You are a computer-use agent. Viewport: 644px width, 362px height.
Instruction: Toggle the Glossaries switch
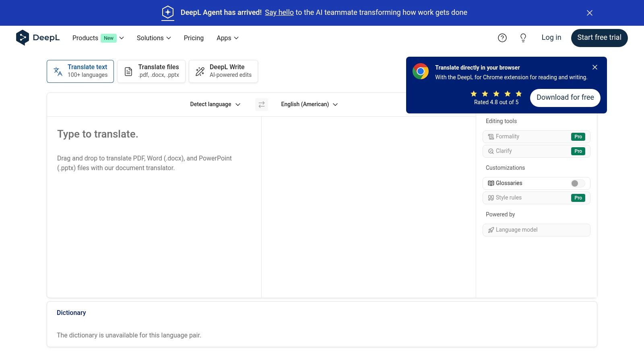pos(577,183)
